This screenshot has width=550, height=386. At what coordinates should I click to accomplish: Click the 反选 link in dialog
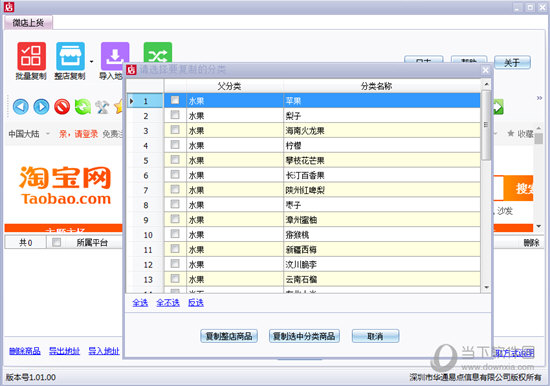coord(196,303)
